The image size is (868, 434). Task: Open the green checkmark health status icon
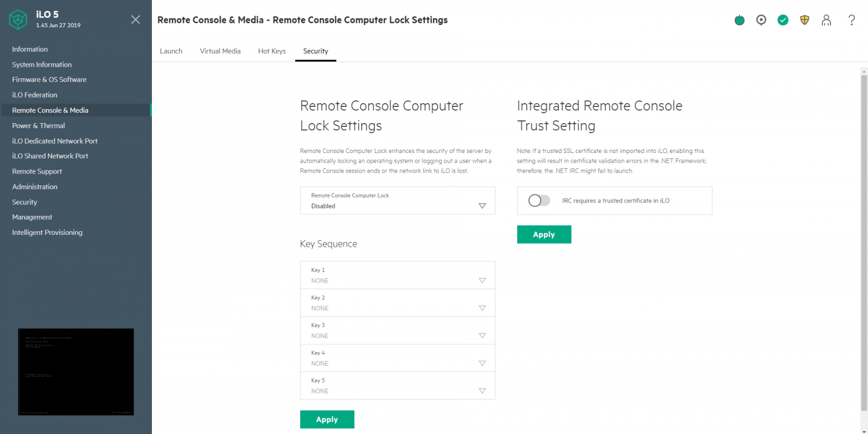click(x=783, y=20)
